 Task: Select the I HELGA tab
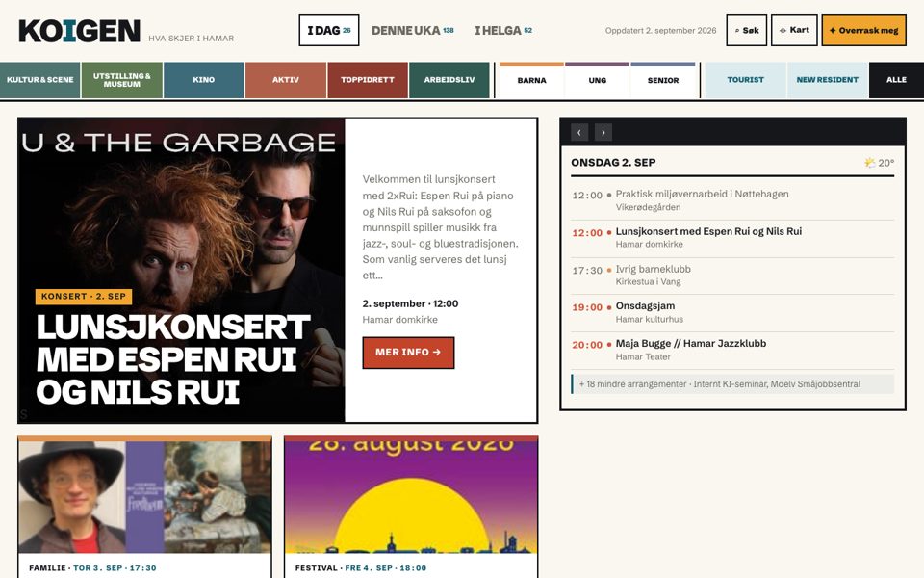[x=503, y=30]
